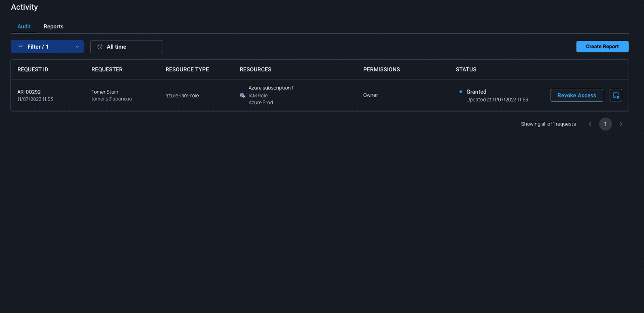Image resolution: width=644 pixels, height=313 pixels.
Task: Expand the Filter / 1 dropdown chevron
Action: [x=77, y=47]
